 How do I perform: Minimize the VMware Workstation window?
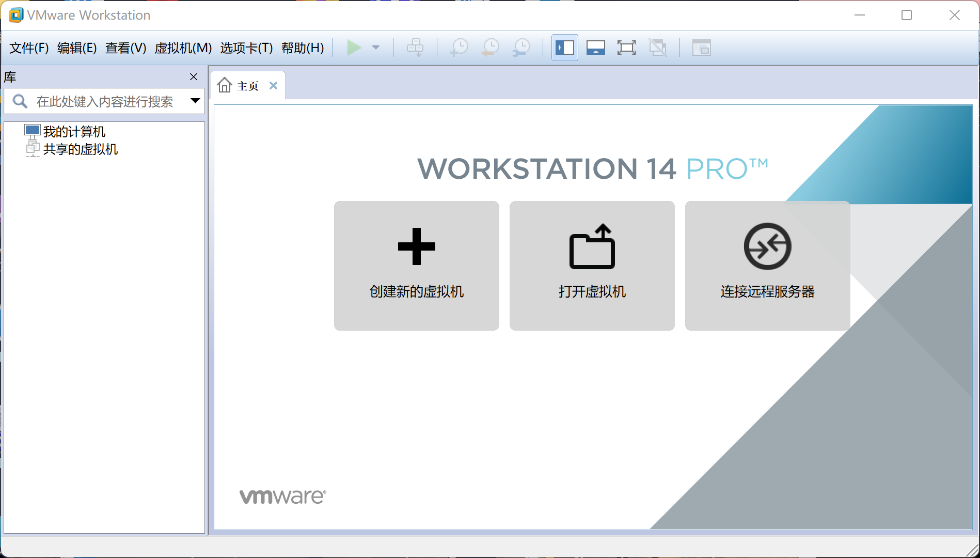coord(860,15)
